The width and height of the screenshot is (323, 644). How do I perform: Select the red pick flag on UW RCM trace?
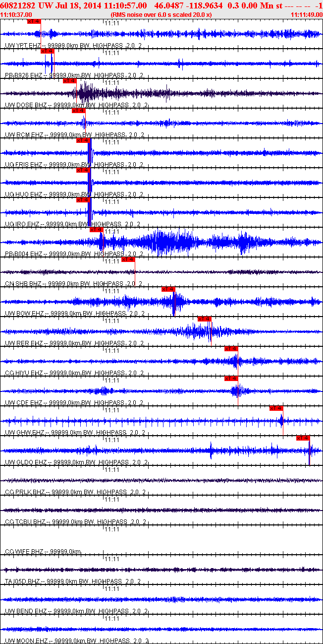click(79, 111)
